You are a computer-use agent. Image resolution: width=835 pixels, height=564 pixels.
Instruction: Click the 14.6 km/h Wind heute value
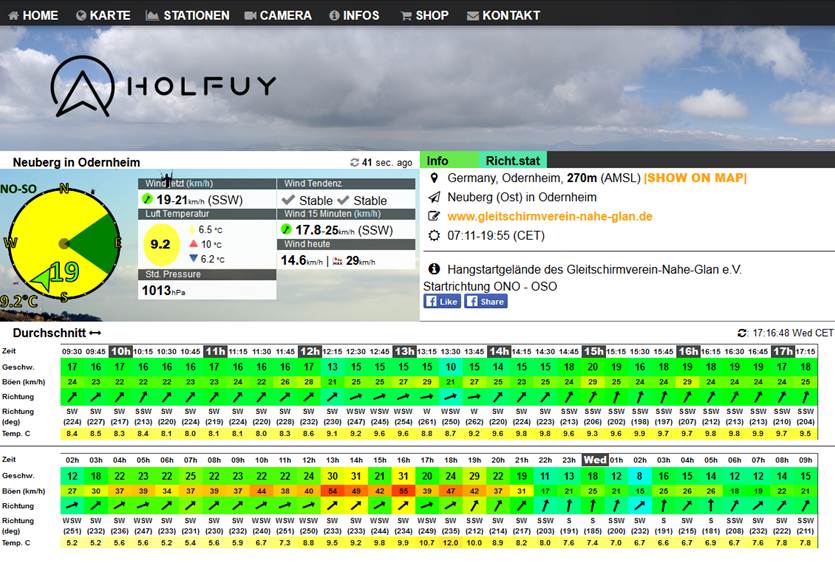pos(301,260)
